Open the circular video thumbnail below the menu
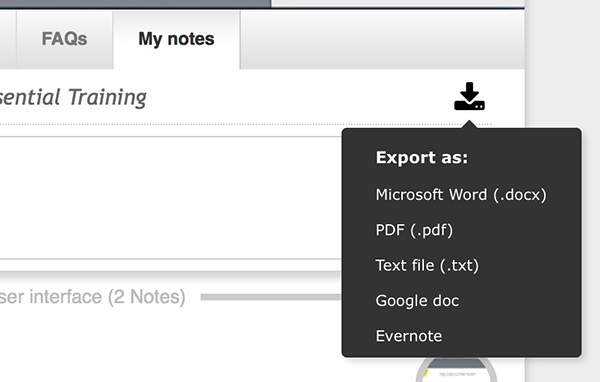The width and height of the screenshot is (600, 382). click(456, 371)
